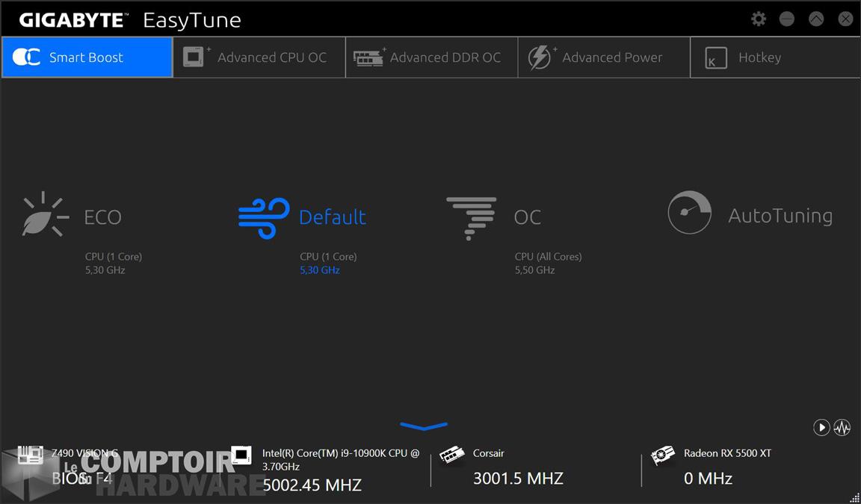Click CPU (All Cores) under OC
This screenshot has width=861, height=504.
[548, 256]
